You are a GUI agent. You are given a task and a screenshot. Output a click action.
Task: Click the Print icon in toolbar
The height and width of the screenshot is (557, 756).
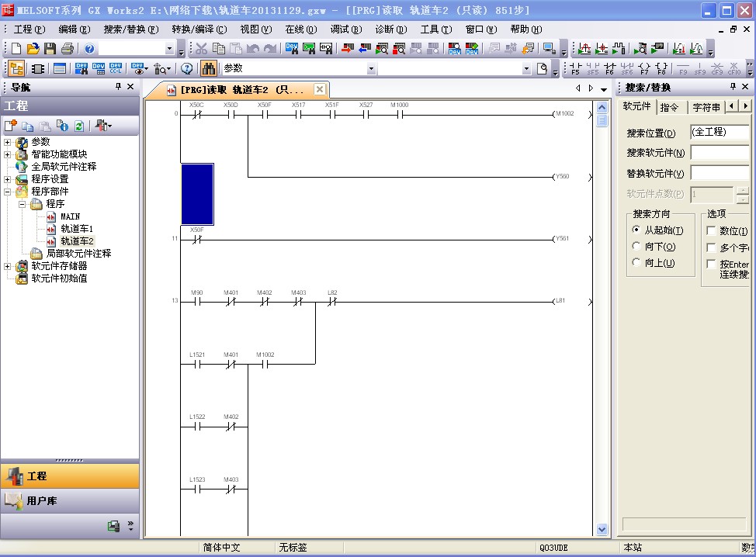68,49
